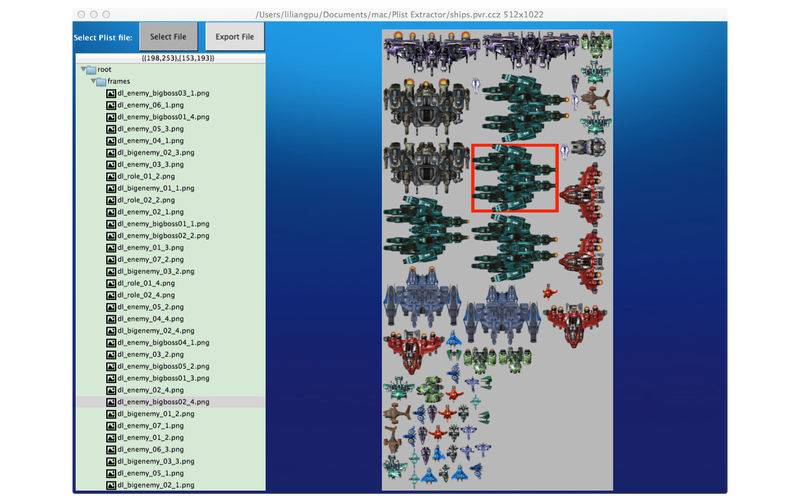Select dl_enemy_bigboss05_2.png filename in tree
Viewport: 800px width, 500px height.
click(163, 366)
